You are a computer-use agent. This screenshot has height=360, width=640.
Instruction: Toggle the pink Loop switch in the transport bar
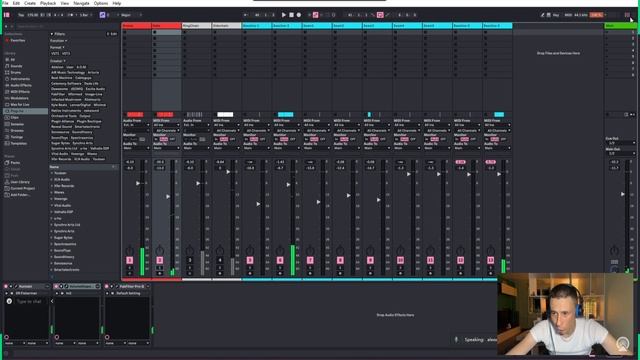[x=380, y=15]
